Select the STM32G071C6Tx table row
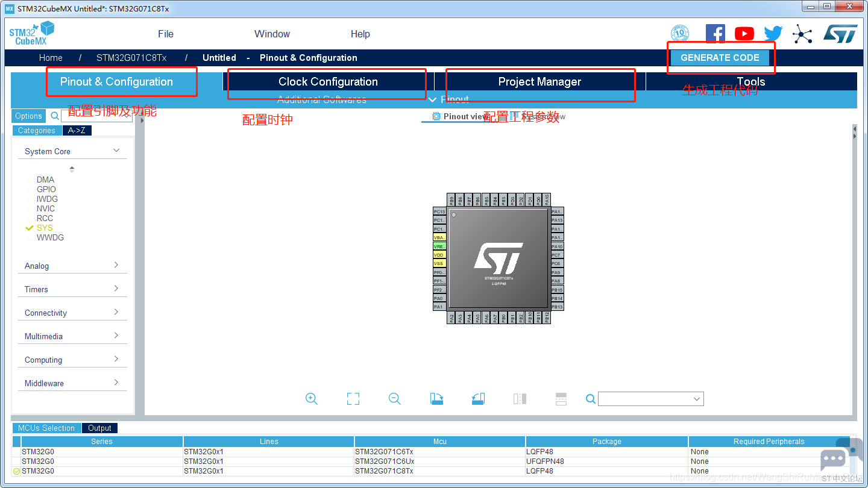Image resolution: width=868 pixels, height=488 pixels. click(431, 452)
